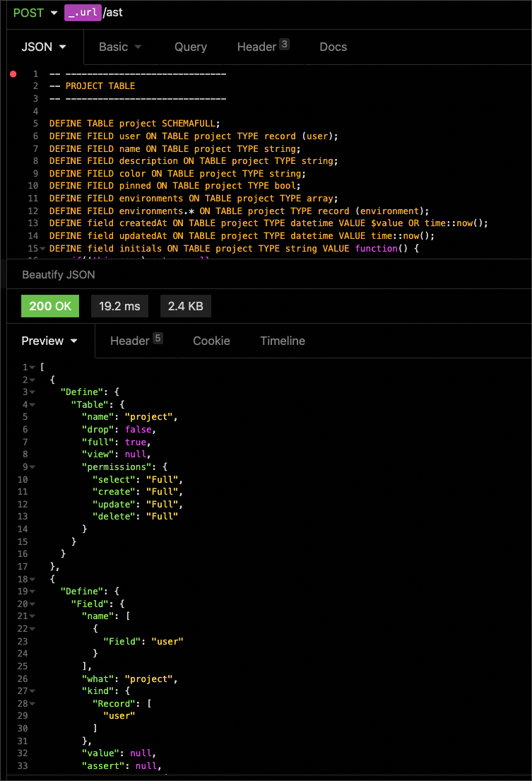The height and width of the screenshot is (781, 532).
Task: Click the "select": "Full" response line
Action: (137, 479)
